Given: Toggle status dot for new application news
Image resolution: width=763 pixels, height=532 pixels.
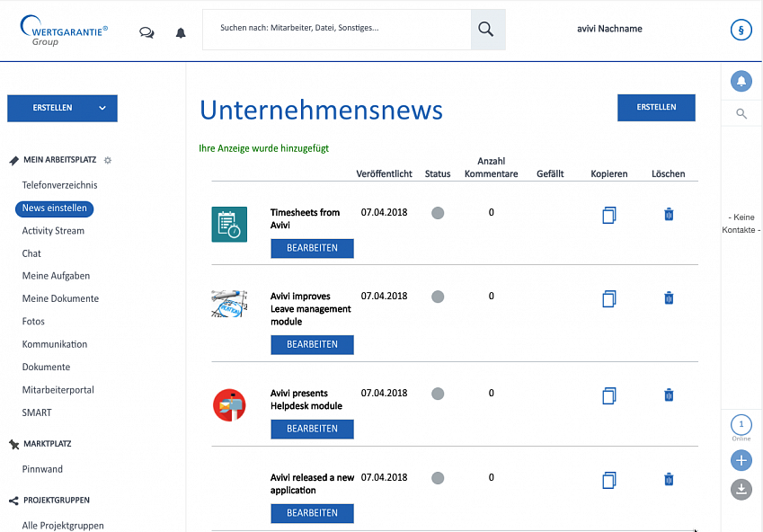Looking at the screenshot, I should click(438, 478).
